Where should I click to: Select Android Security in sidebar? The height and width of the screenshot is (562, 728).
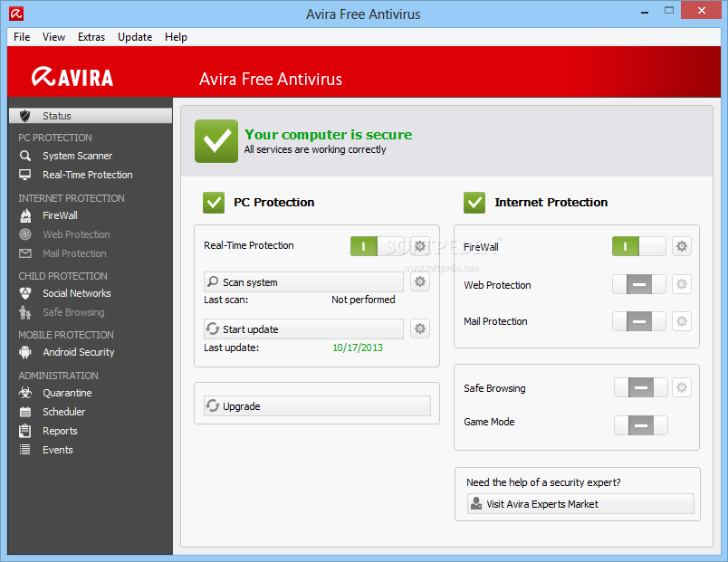(x=78, y=352)
